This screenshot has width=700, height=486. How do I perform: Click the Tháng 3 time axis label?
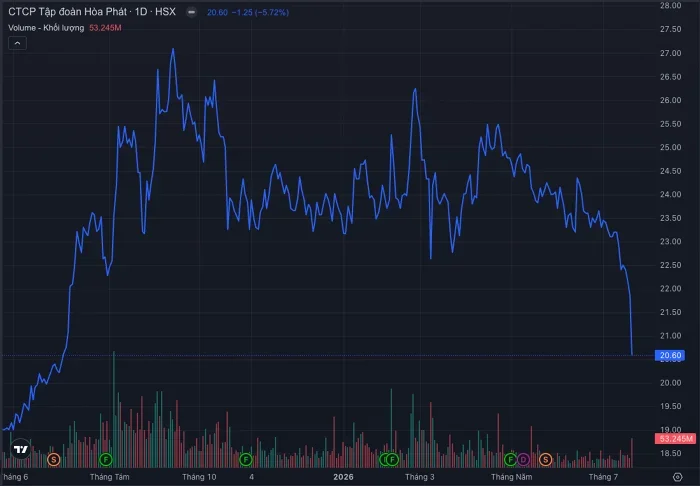(x=420, y=477)
